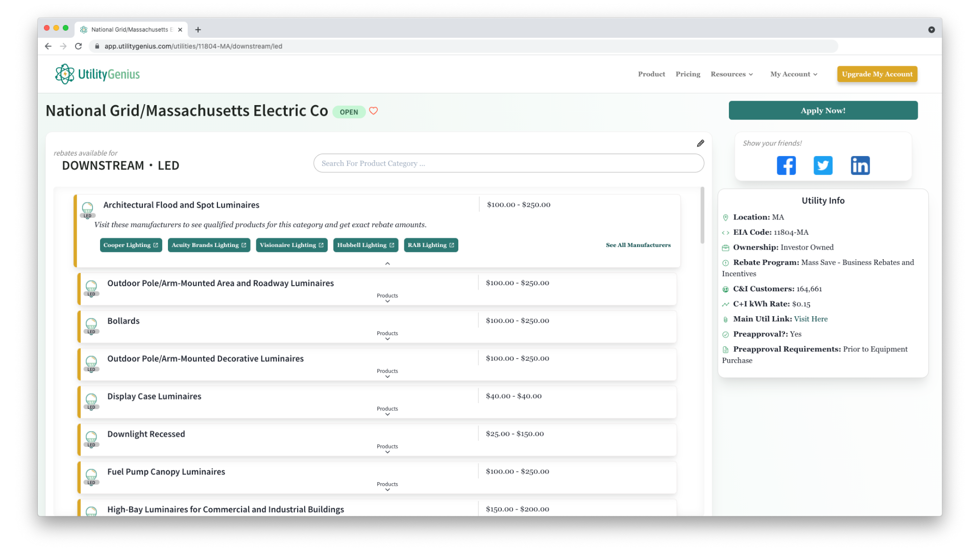Click the DOWNSTREAM • LED heading
The image size is (980, 551).
(120, 166)
